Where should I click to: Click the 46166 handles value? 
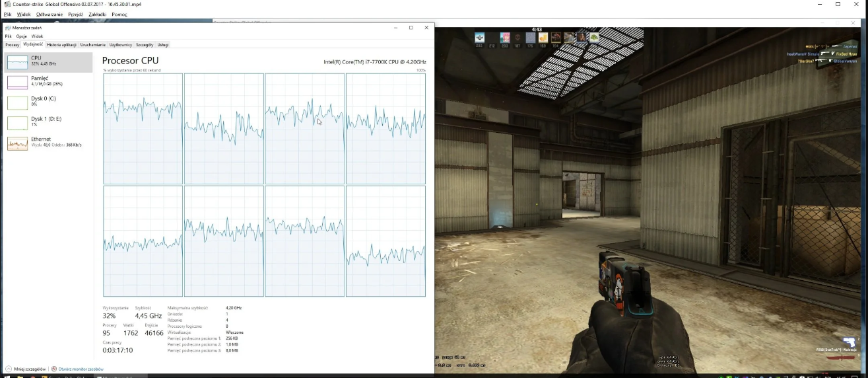click(154, 333)
